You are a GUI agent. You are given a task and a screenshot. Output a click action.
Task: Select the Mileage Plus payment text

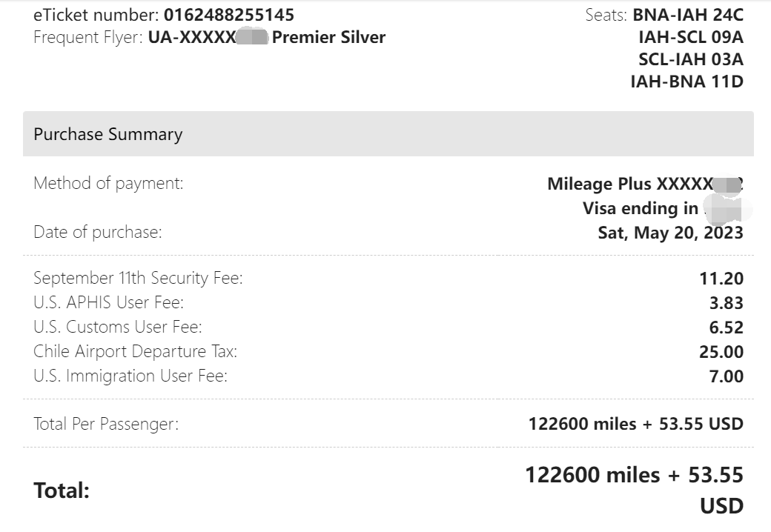click(x=629, y=184)
